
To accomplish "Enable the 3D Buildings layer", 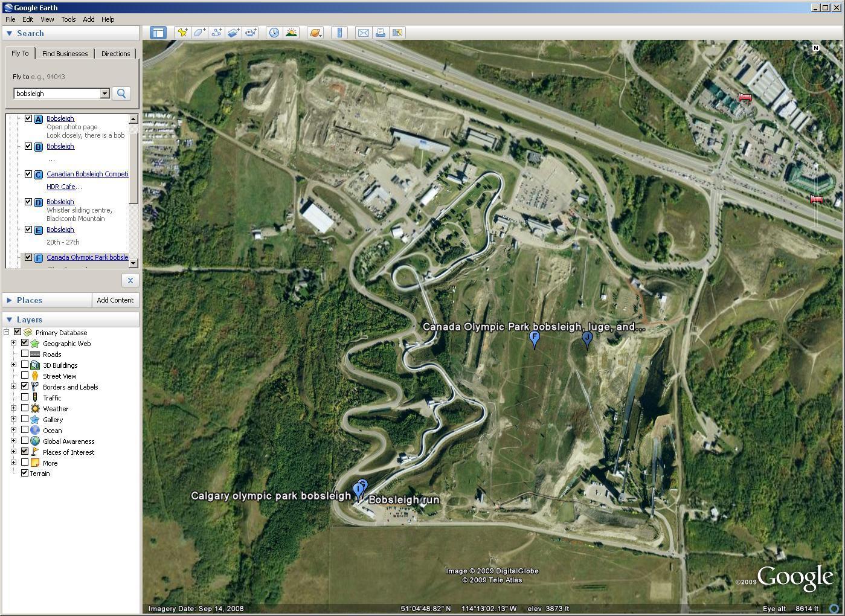I will click(25, 365).
